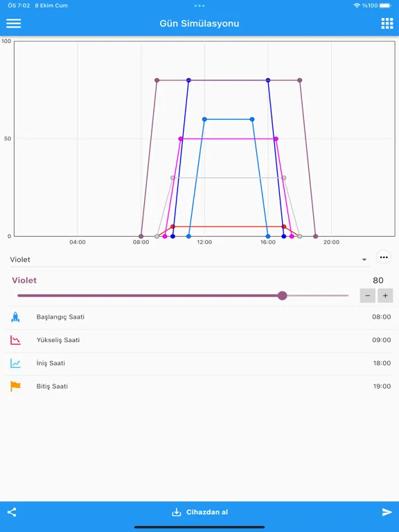Tap the three-dot multitasking indicator at top

tap(199, 6)
